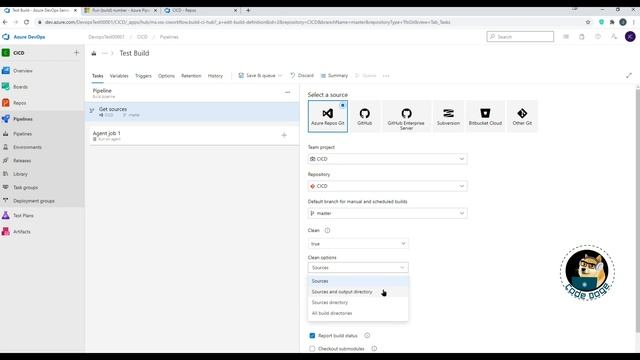Switch to Variables tab
This screenshot has height=360, width=640.
[x=119, y=76]
